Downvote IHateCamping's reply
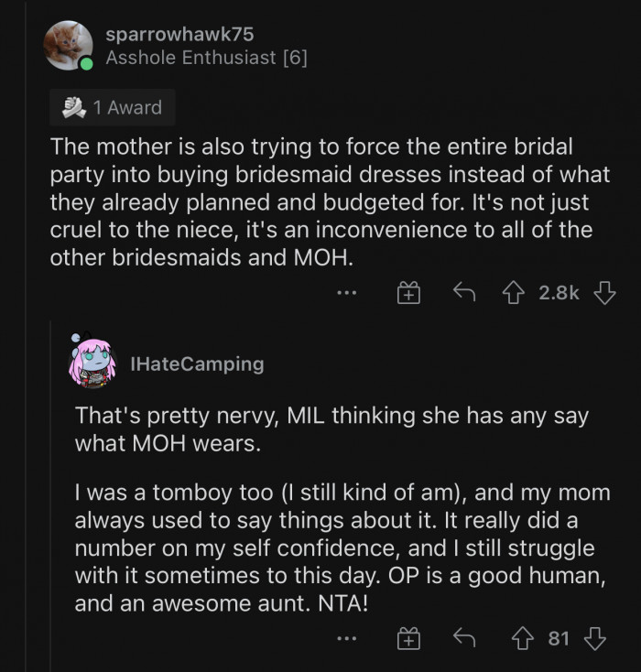The width and height of the screenshot is (641, 672). pyautogui.click(x=595, y=638)
